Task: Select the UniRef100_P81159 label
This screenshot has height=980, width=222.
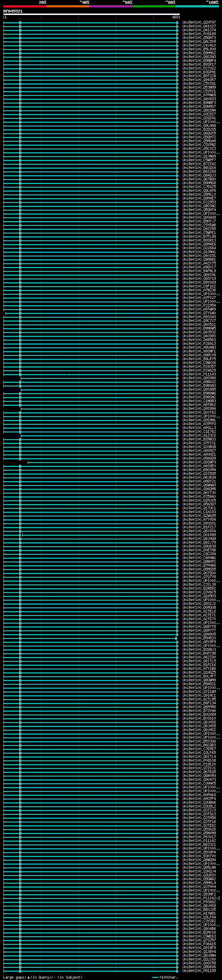Action: (199, 971)
